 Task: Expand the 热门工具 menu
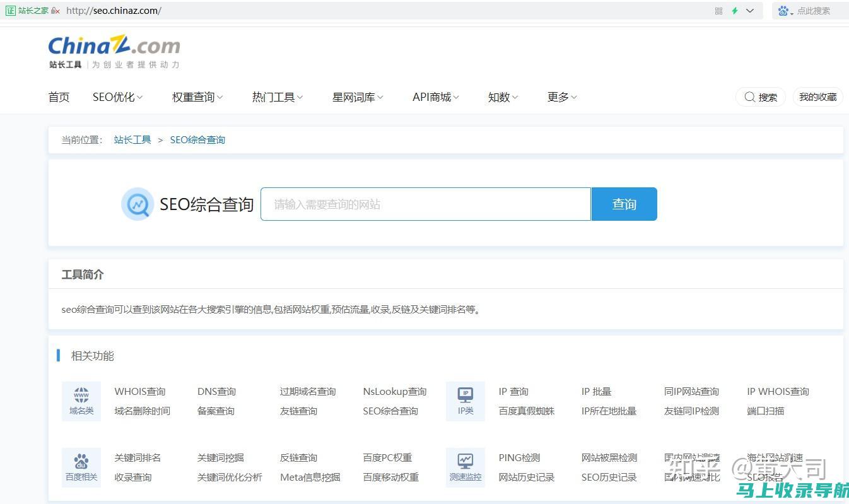point(278,97)
